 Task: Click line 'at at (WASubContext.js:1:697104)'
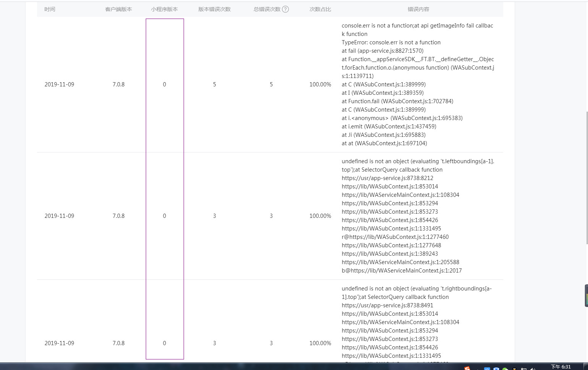[384, 143]
